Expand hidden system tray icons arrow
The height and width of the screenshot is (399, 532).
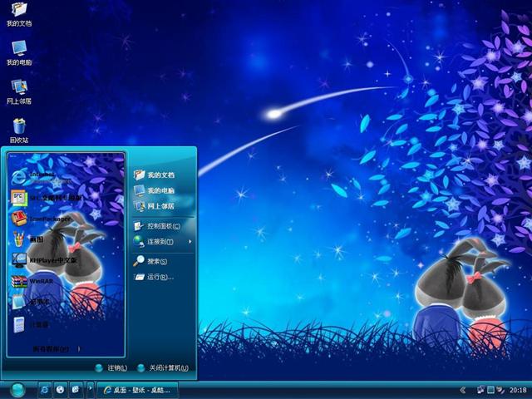point(462,390)
